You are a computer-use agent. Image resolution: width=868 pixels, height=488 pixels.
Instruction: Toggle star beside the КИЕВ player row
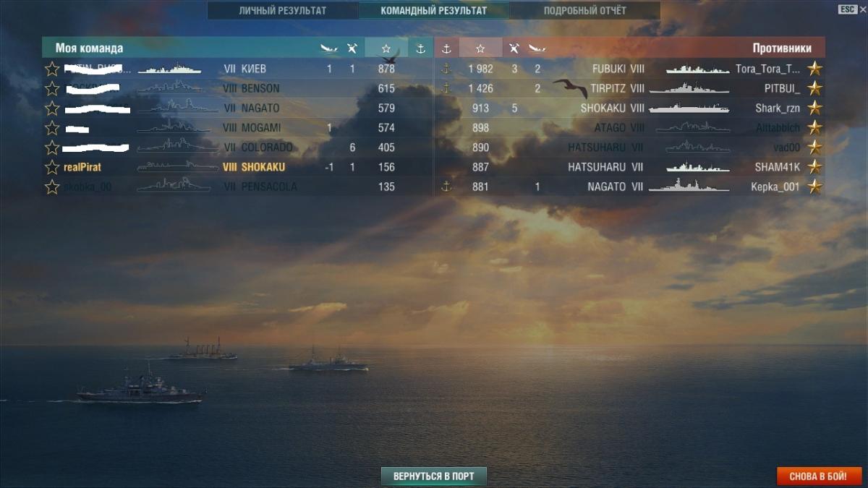(52, 69)
